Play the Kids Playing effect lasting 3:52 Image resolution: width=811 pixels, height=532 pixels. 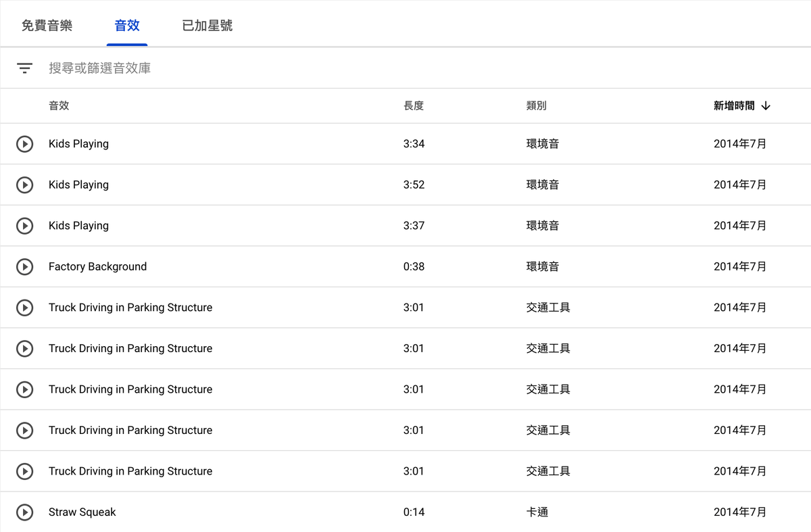(x=24, y=185)
